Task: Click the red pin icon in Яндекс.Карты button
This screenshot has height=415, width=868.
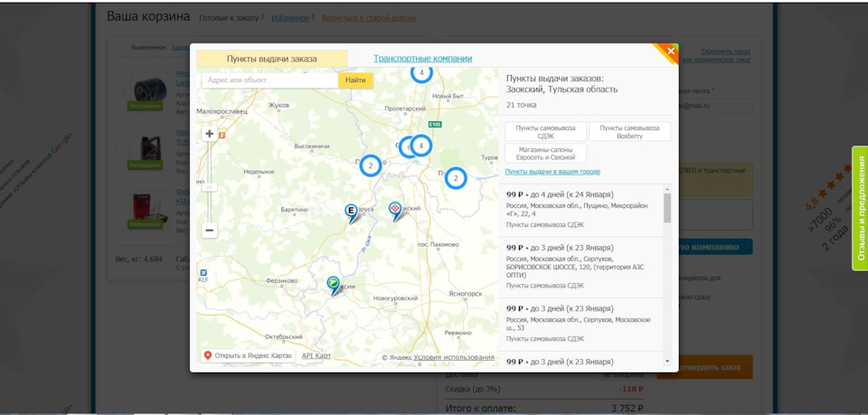Action: (x=208, y=355)
